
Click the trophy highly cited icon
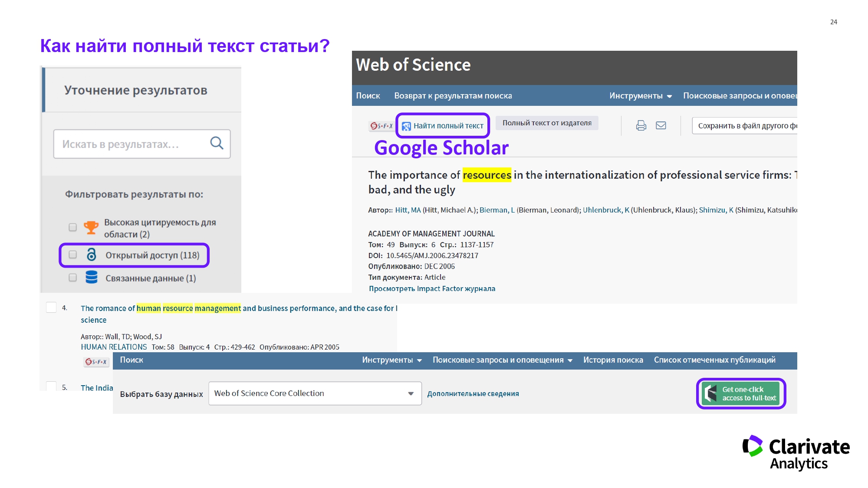click(91, 227)
